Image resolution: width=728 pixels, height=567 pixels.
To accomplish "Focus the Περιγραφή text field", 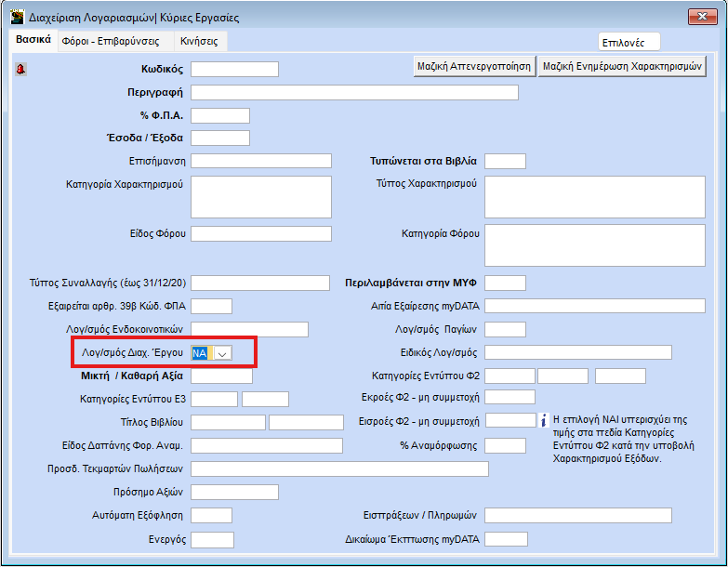I will pyautogui.click(x=354, y=92).
